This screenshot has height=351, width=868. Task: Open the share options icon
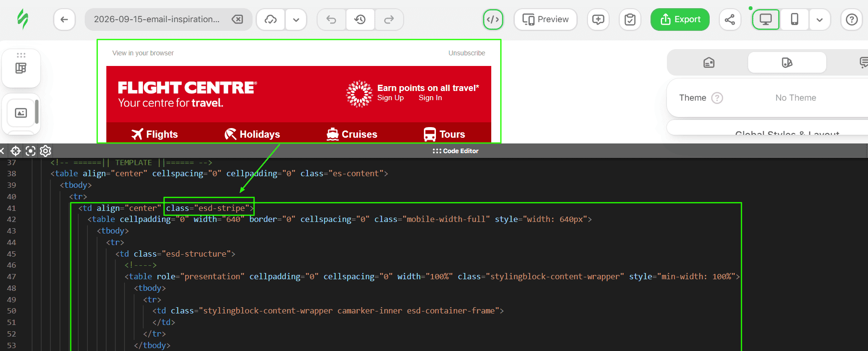pyautogui.click(x=730, y=19)
